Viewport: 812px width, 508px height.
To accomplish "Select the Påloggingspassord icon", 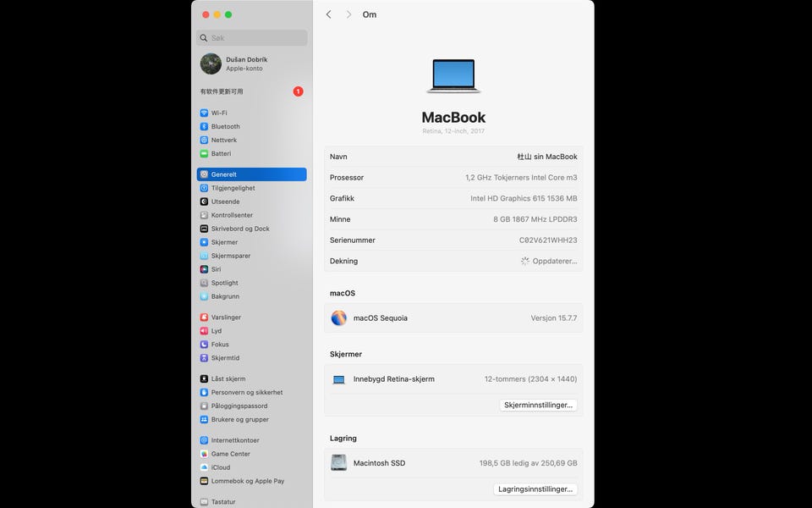I will [204, 406].
